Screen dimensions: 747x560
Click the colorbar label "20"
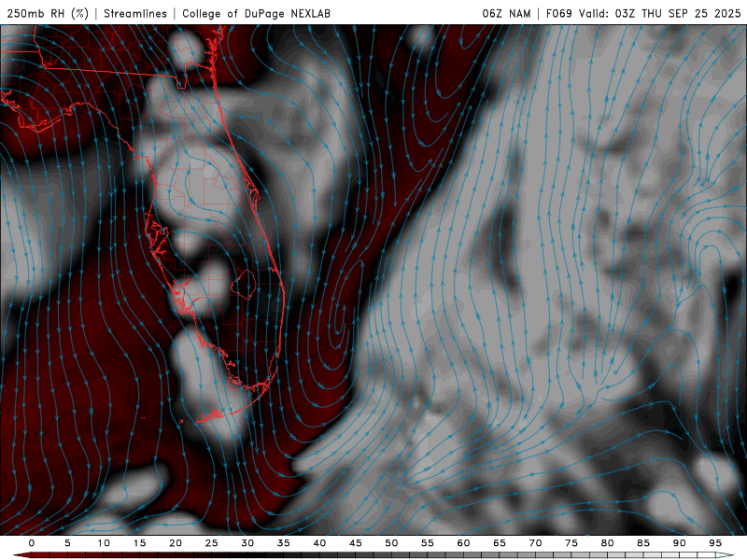176,543
